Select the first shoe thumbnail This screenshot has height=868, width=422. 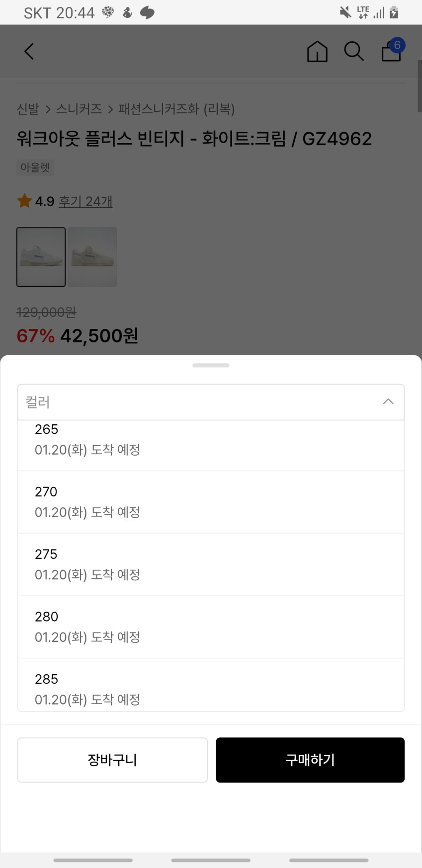tap(41, 257)
